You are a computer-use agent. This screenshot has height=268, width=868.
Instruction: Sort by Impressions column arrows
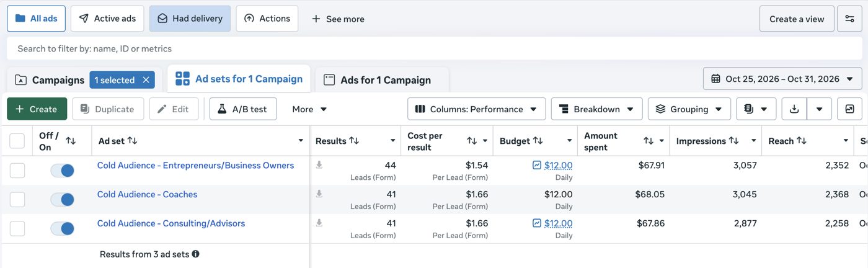click(x=733, y=141)
